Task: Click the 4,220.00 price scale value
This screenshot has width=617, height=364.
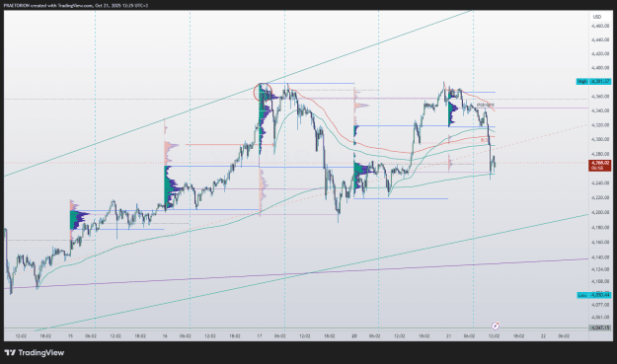Action: [x=600, y=197]
